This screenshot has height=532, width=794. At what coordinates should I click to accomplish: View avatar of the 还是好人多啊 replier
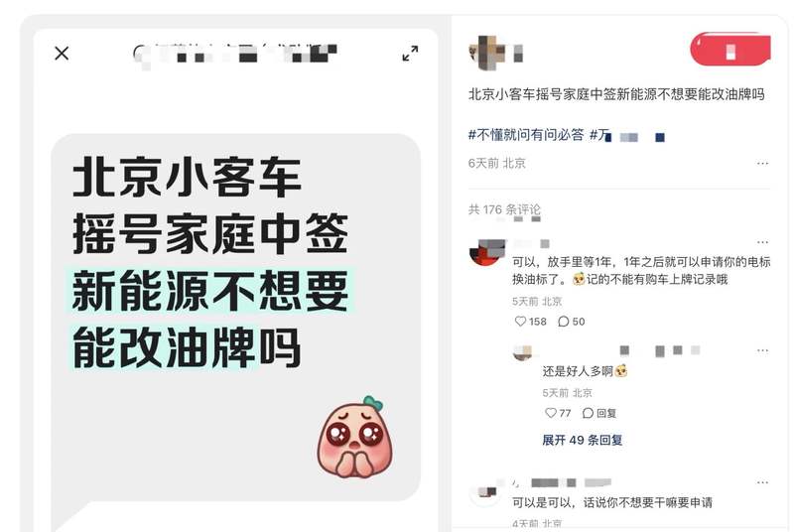click(x=523, y=352)
